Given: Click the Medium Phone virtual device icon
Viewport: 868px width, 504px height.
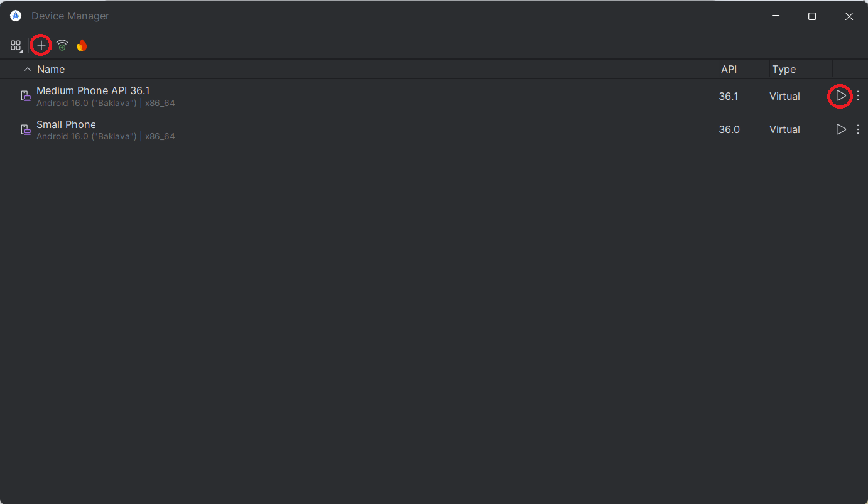Looking at the screenshot, I should 26,96.
